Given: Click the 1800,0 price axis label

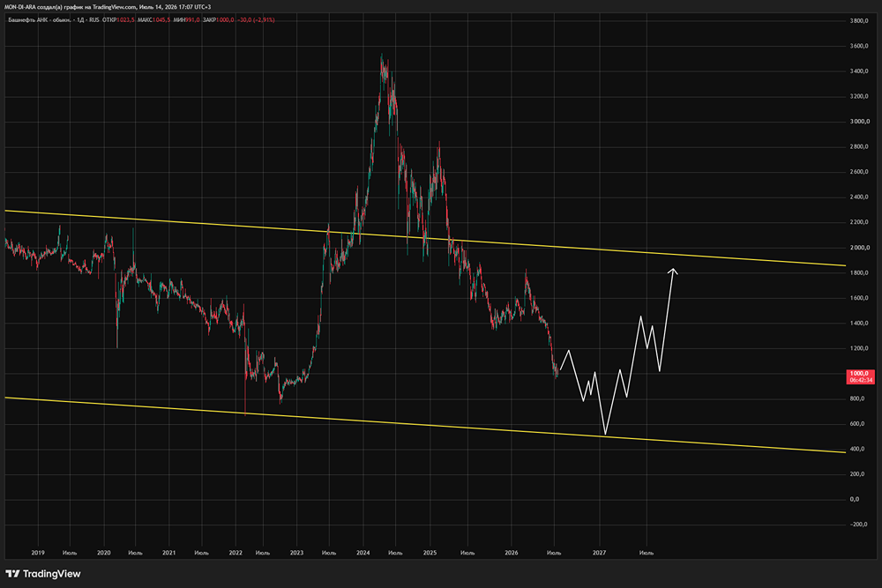Looking at the screenshot, I should 859,273.
